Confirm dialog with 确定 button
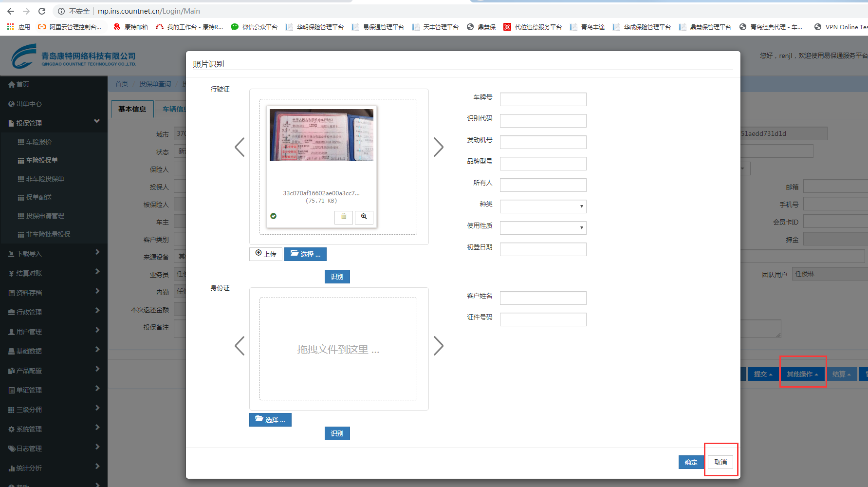This screenshot has width=868, height=487. tap(691, 462)
